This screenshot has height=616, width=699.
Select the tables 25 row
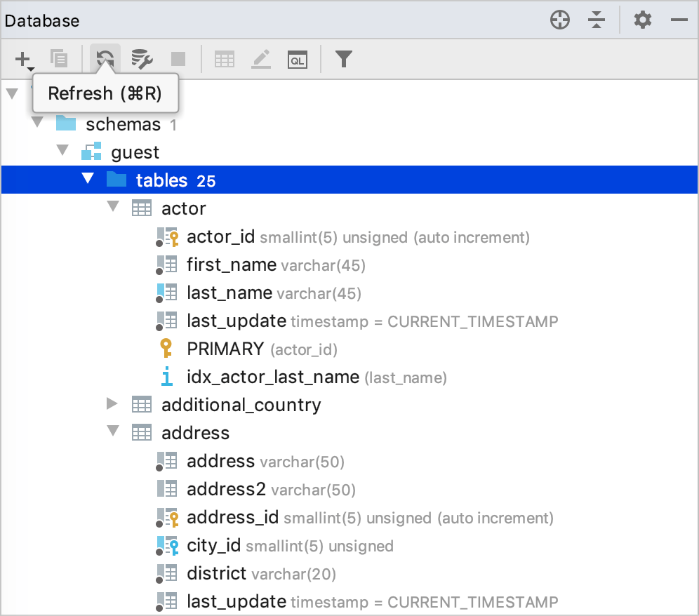coord(349,180)
